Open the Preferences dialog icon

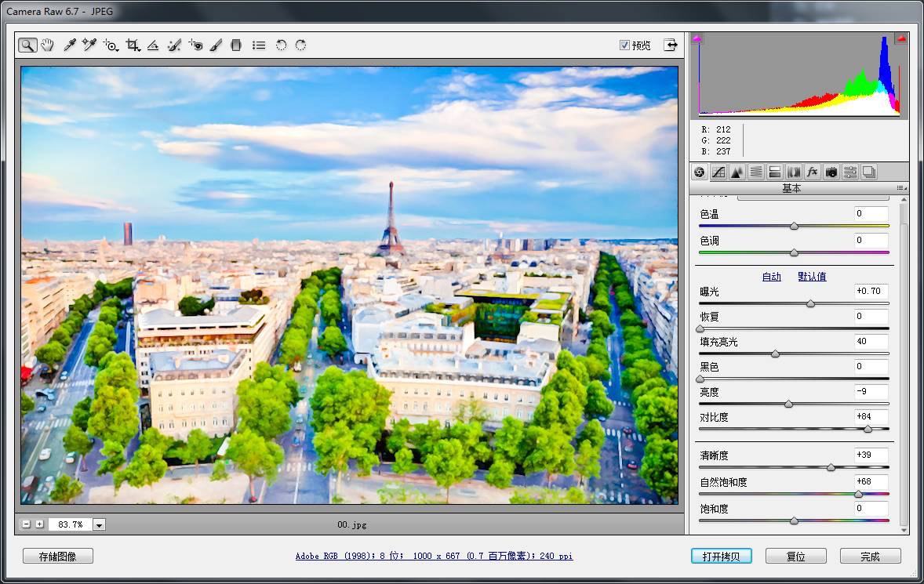(259, 45)
